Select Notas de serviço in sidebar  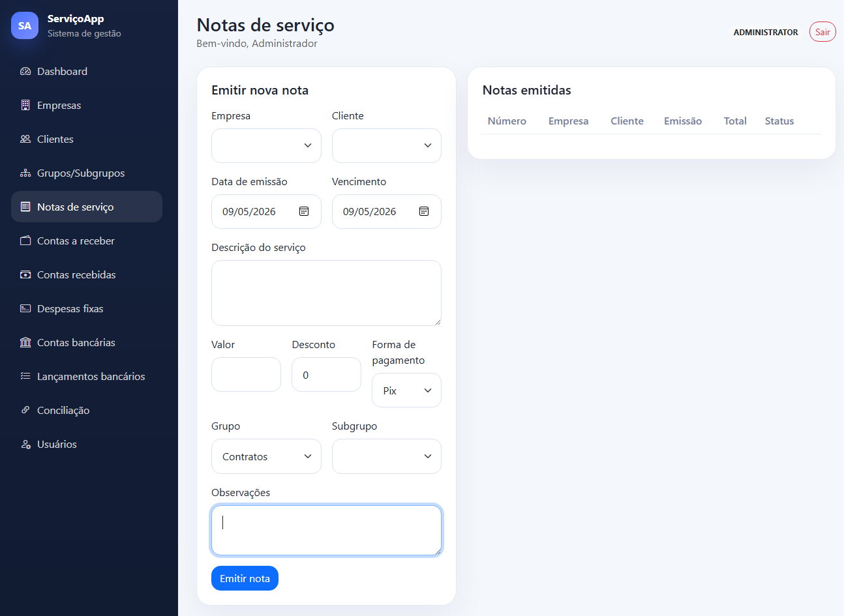point(87,207)
